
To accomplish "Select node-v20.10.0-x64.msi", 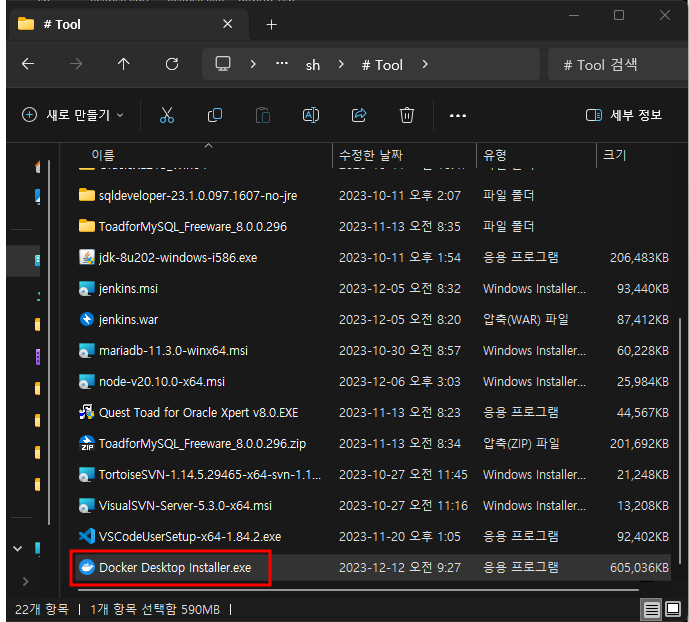I will tap(162, 381).
